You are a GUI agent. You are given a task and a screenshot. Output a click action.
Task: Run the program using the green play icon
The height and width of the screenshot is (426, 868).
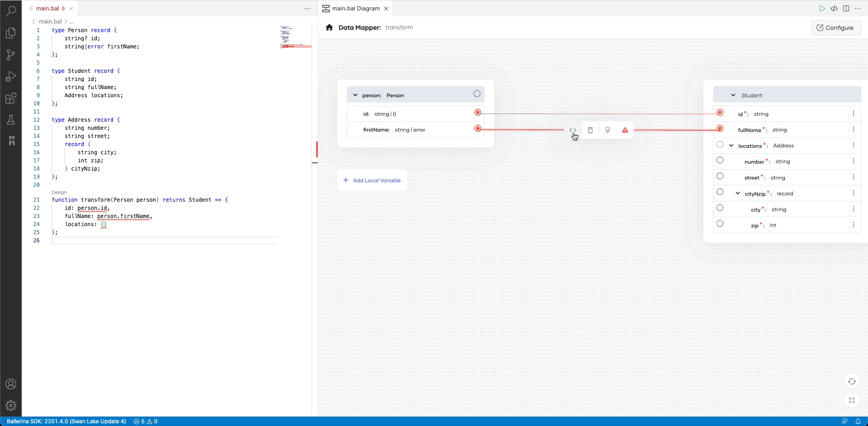tap(822, 8)
